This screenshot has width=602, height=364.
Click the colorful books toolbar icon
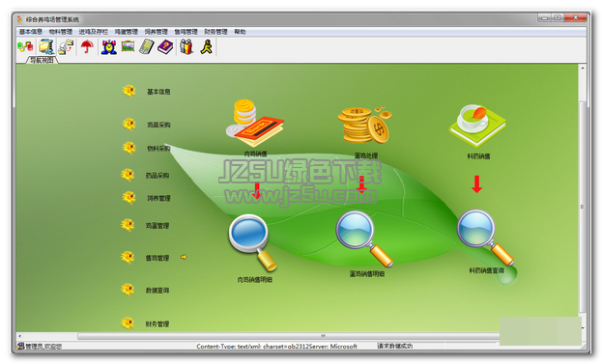point(186,46)
